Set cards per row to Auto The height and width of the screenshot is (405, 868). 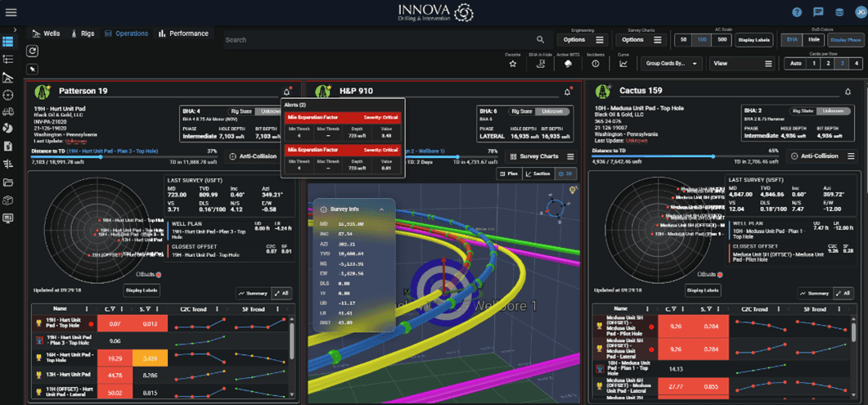pos(795,64)
